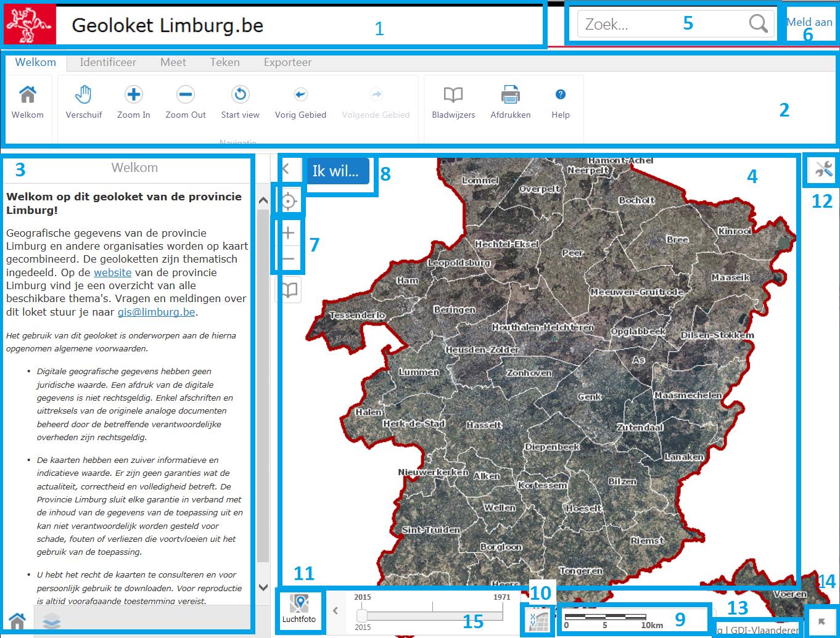
Task: Switch to the Exporteer tab
Action: (287, 62)
